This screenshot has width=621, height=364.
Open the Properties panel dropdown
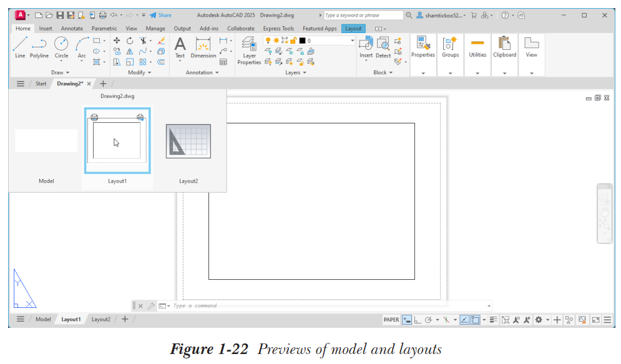(423, 73)
